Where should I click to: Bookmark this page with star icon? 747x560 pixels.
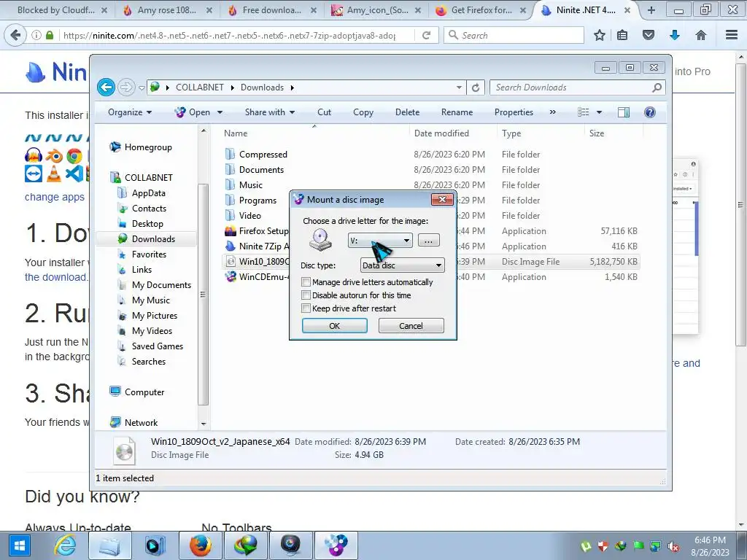click(x=600, y=35)
